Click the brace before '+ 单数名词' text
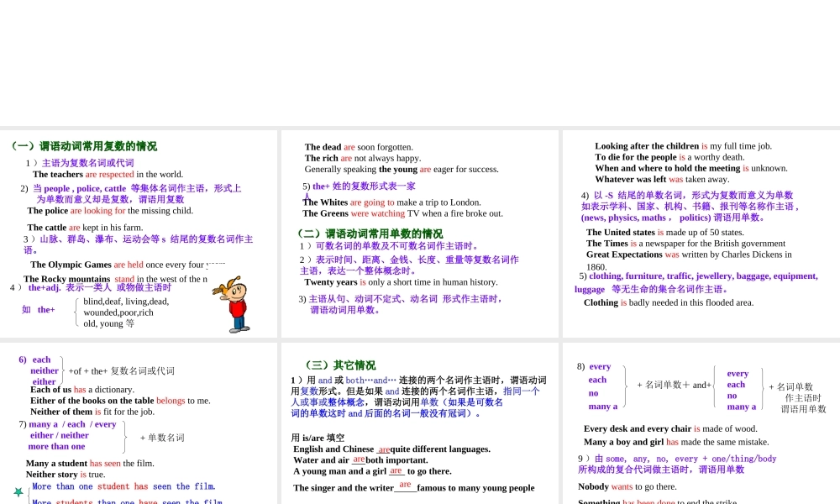This screenshot has height=504, width=840. click(x=124, y=436)
